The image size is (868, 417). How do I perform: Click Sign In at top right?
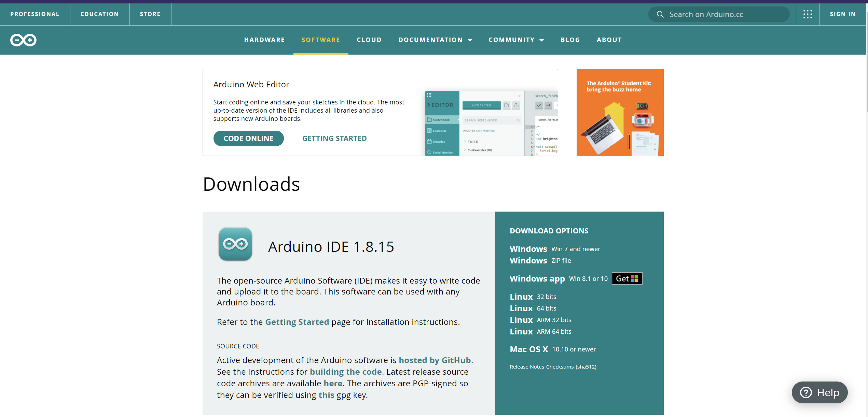[842, 14]
